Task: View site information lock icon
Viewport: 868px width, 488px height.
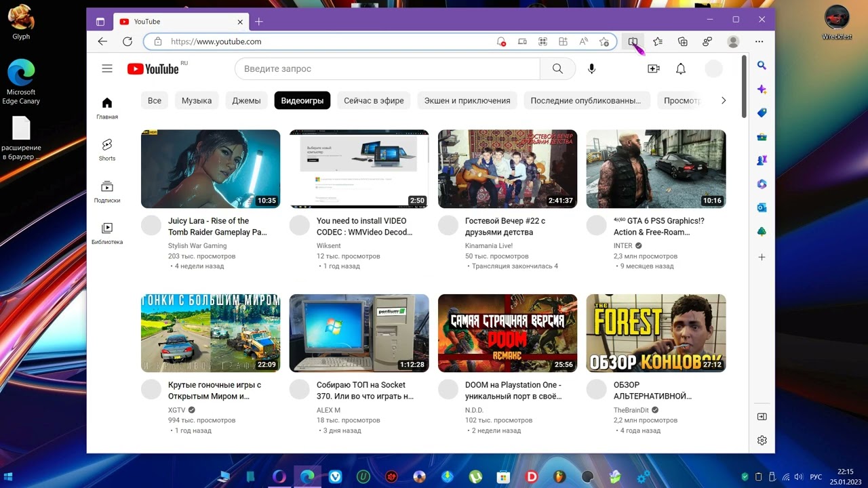Action: [x=158, y=41]
